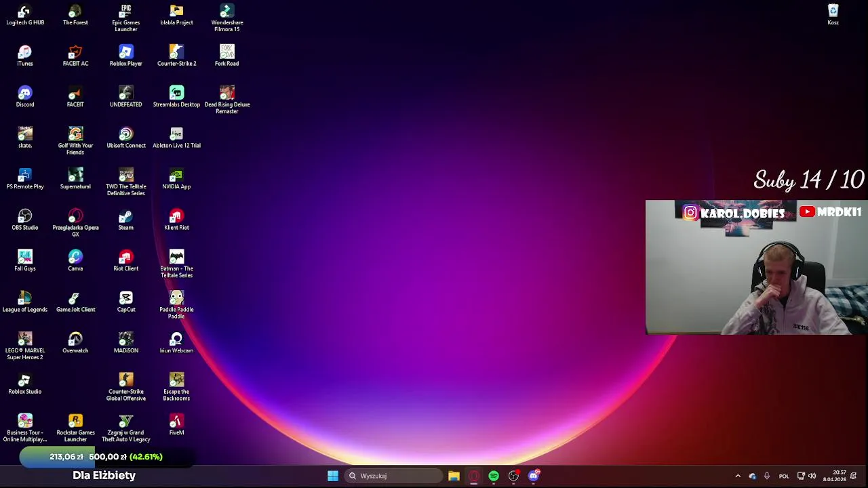
Task: Switch to OBS Studio in taskbar
Action: tap(513, 476)
